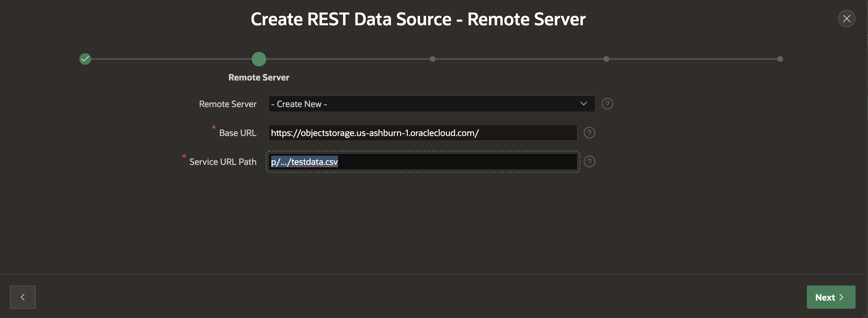Show help for Service URL Path
Screen dimensions: 868x318
pyautogui.click(x=589, y=162)
